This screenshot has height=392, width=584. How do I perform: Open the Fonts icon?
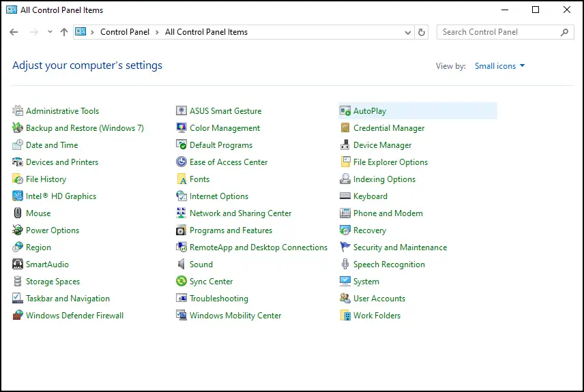point(181,179)
